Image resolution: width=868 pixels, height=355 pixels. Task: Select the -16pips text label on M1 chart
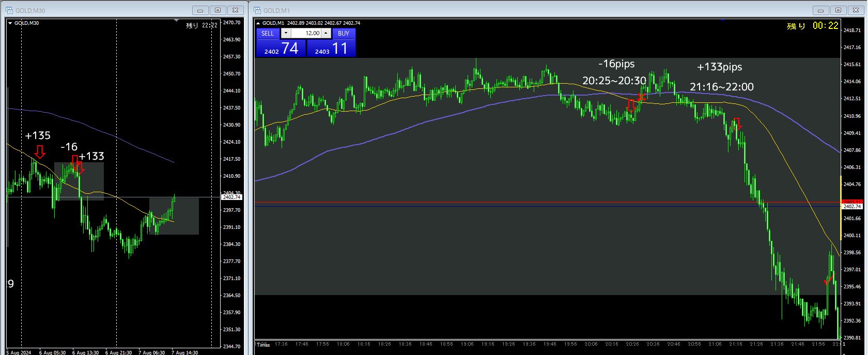[616, 64]
